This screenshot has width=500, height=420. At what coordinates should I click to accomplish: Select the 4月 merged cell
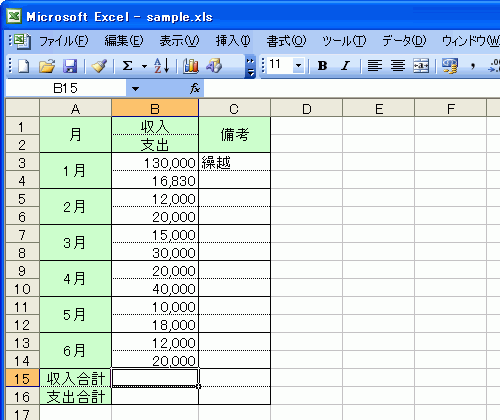click(x=76, y=279)
